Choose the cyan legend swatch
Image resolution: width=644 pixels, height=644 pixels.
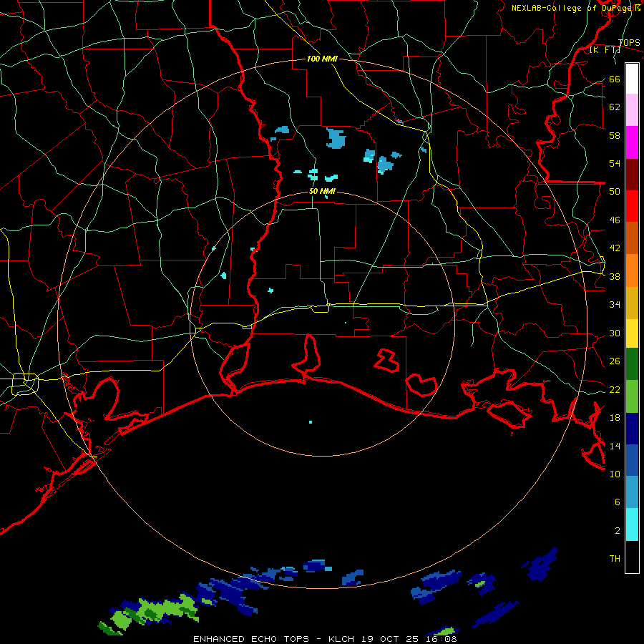[632, 525]
